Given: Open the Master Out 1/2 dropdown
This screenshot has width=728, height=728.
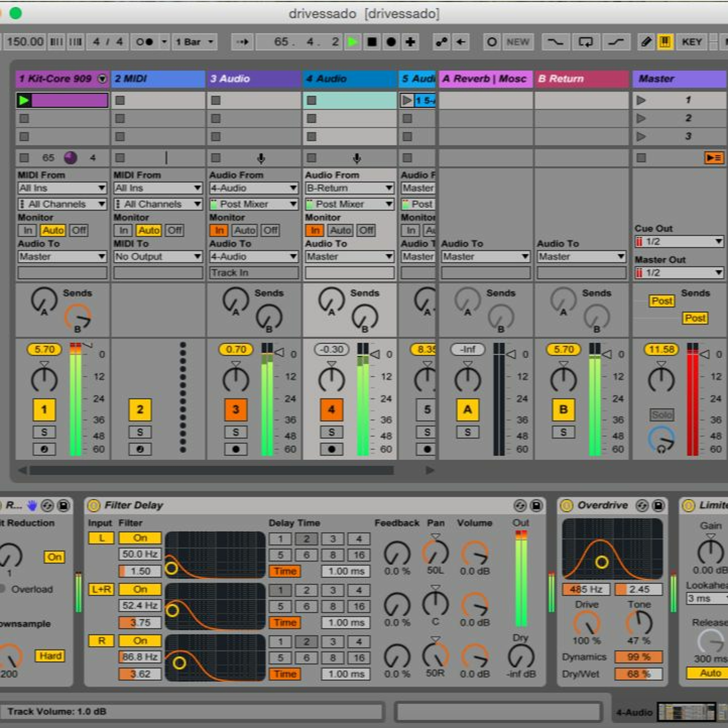Looking at the screenshot, I should coord(679,273).
